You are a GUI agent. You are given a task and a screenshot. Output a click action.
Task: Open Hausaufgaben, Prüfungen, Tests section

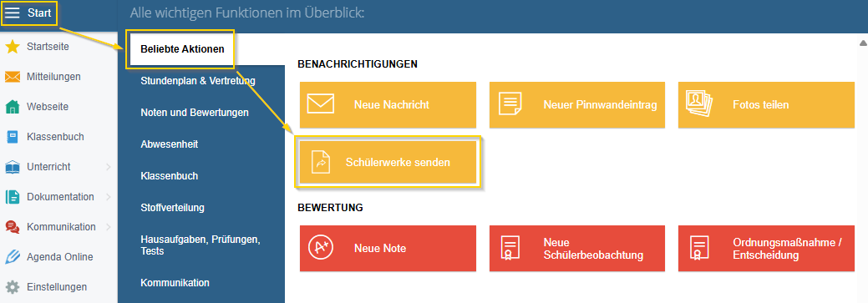[x=201, y=245]
